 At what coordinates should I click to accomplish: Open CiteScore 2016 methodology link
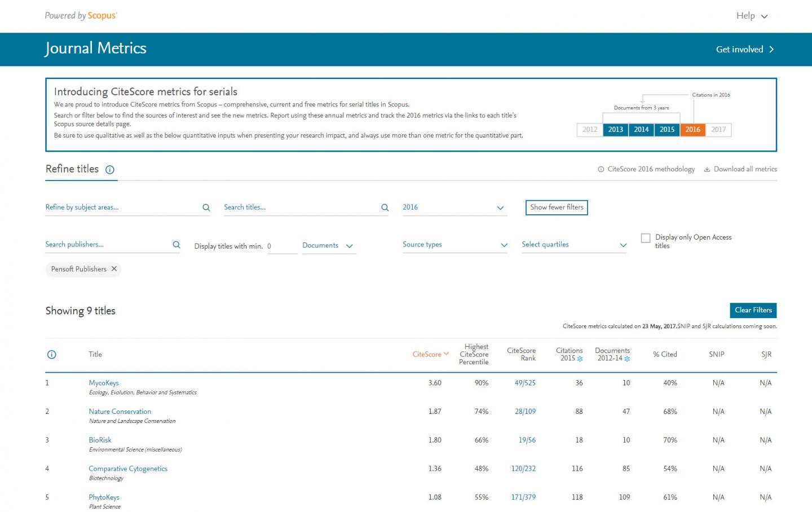[646, 169]
